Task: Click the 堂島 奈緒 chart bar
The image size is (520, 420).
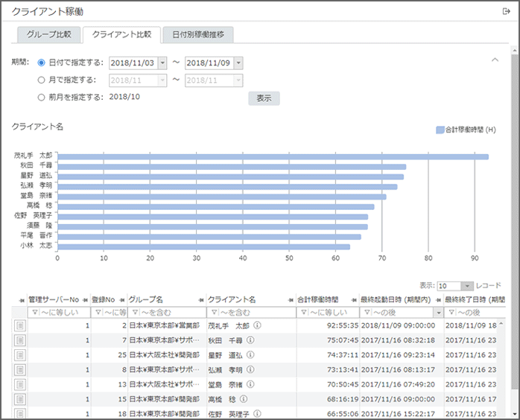Action: pos(222,197)
